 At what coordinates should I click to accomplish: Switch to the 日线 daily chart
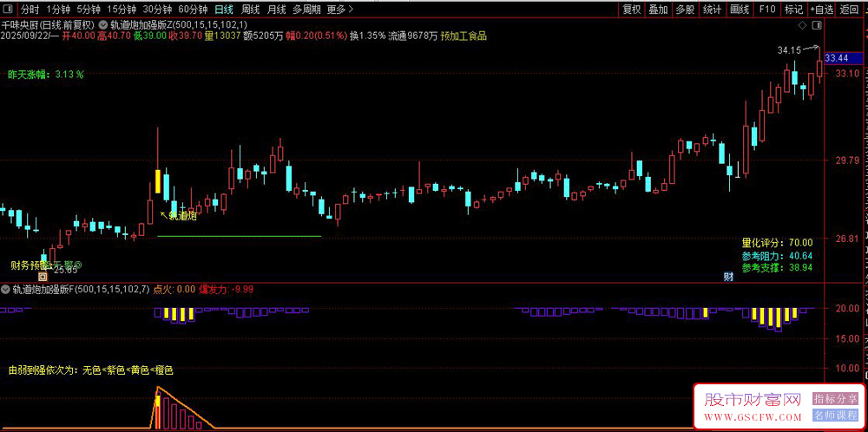tap(224, 9)
